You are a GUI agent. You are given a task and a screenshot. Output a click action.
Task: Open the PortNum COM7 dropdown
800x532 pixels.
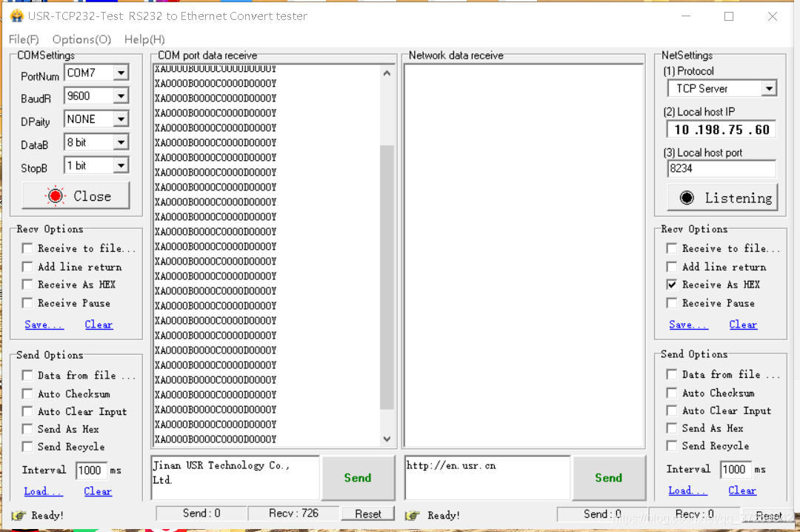tap(121, 73)
